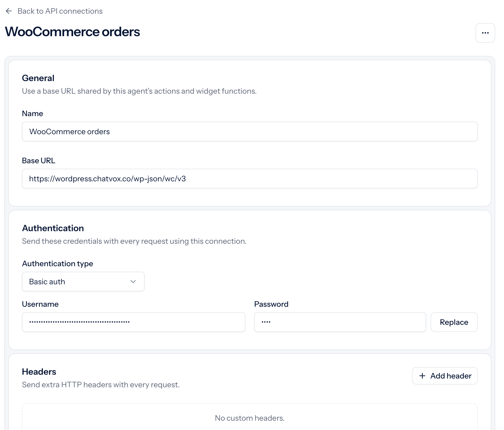
Task: Click the back arrow icon
Action: point(9,11)
